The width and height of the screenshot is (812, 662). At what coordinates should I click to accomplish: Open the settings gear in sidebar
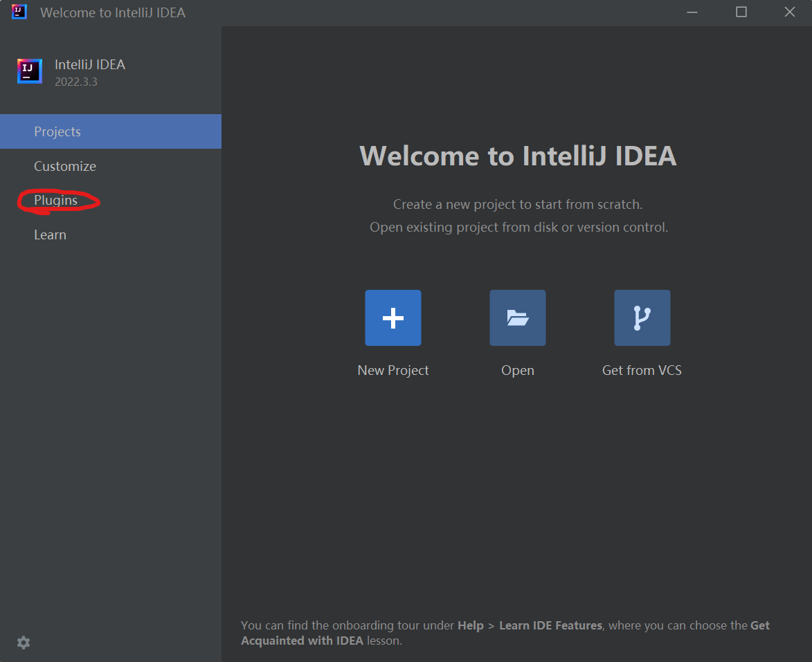pyautogui.click(x=24, y=643)
